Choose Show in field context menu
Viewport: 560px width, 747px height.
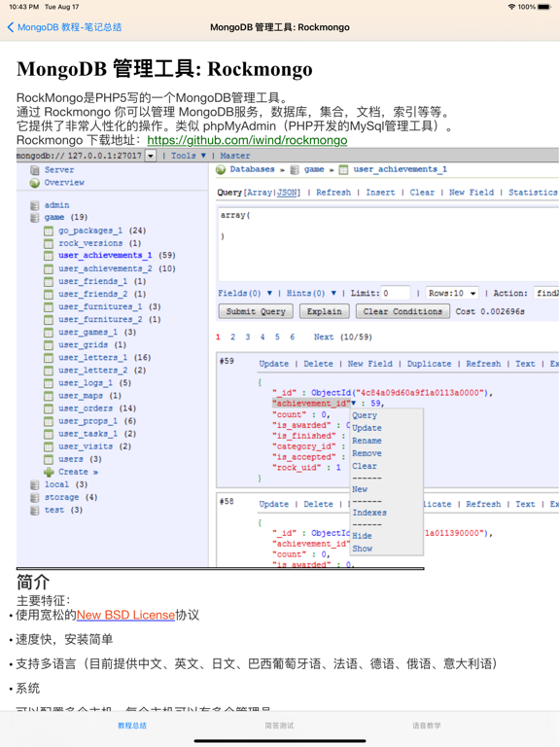[x=362, y=549]
